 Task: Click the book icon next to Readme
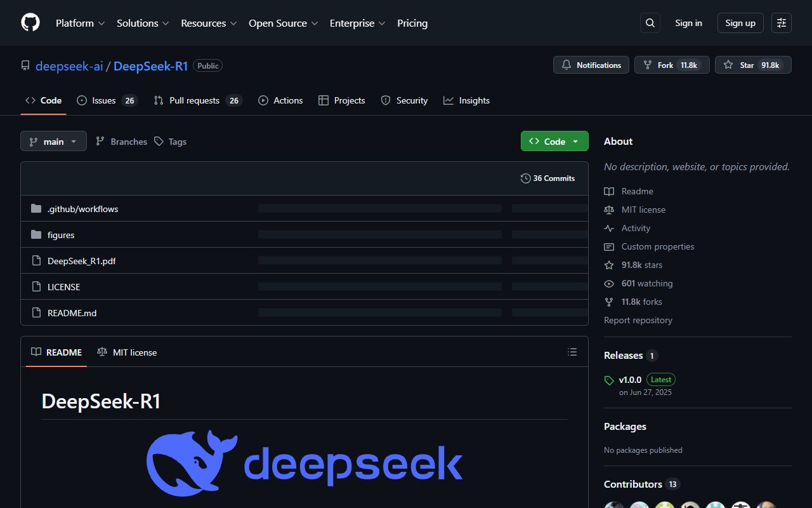click(609, 191)
